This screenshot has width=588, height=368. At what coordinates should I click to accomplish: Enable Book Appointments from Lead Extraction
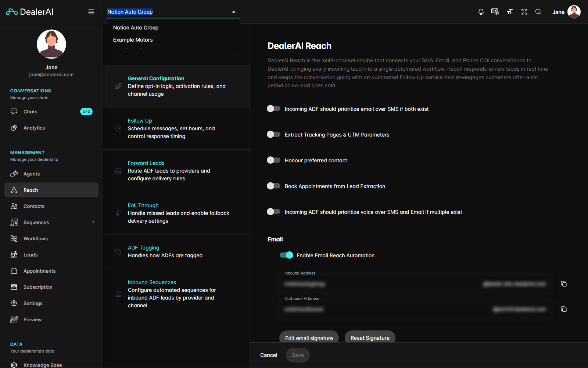[273, 186]
